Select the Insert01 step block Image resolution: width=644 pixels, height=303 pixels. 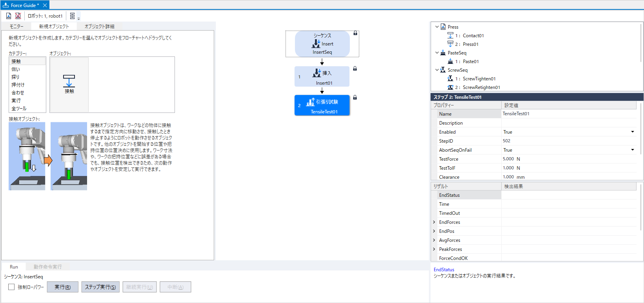coord(322,77)
